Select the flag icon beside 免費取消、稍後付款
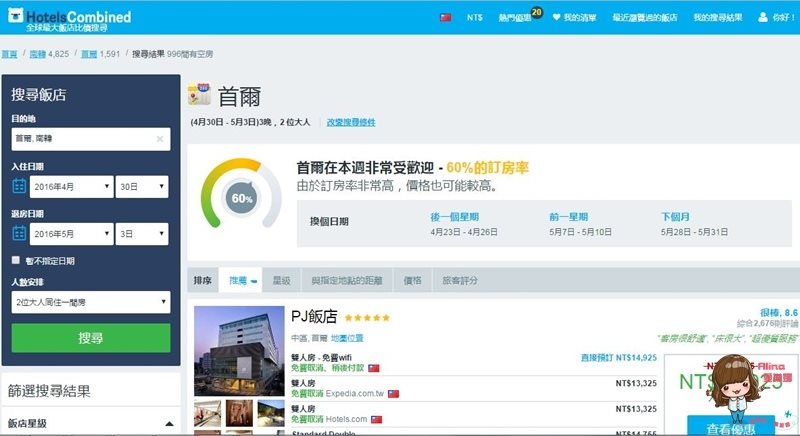The width and height of the screenshot is (800, 436). [373, 368]
